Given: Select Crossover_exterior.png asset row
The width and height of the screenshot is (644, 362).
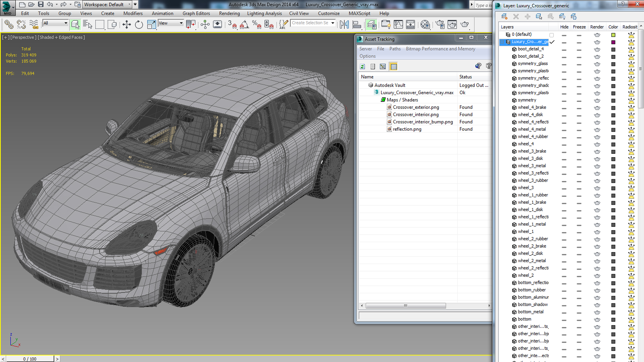Looking at the screenshot, I should [425, 107].
